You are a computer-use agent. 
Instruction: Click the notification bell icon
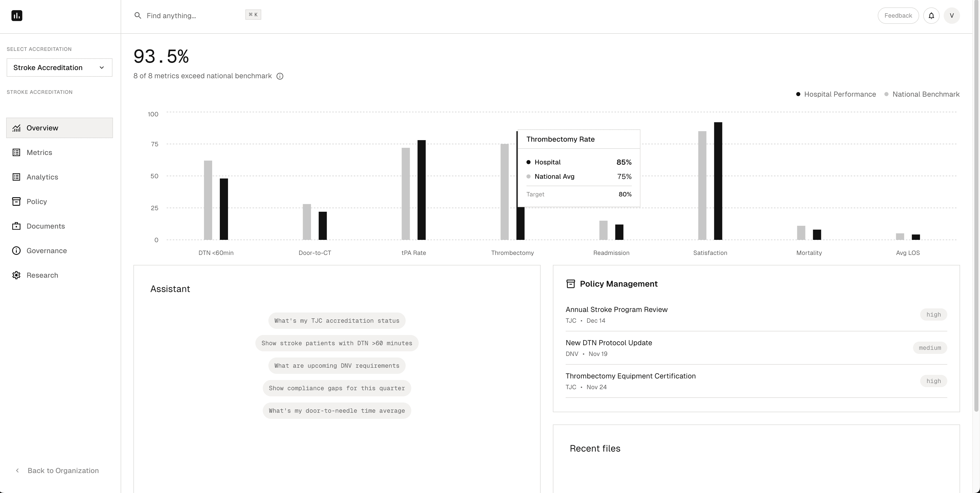931,15
